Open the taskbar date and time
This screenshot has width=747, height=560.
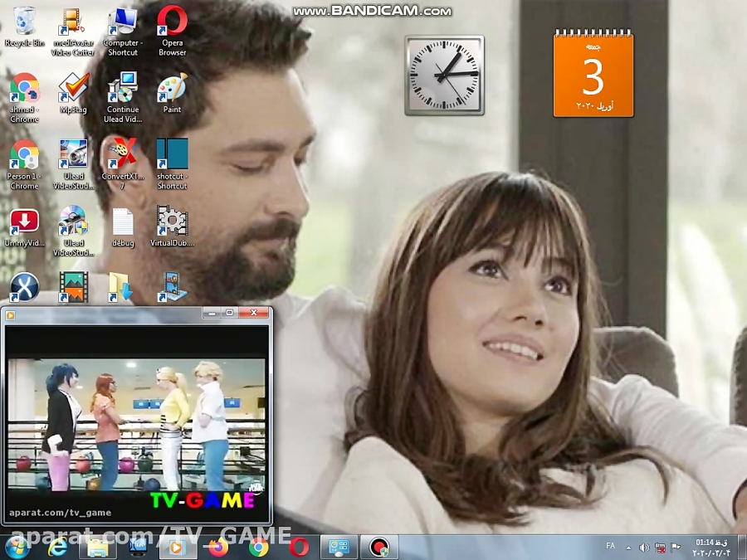[711, 547]
